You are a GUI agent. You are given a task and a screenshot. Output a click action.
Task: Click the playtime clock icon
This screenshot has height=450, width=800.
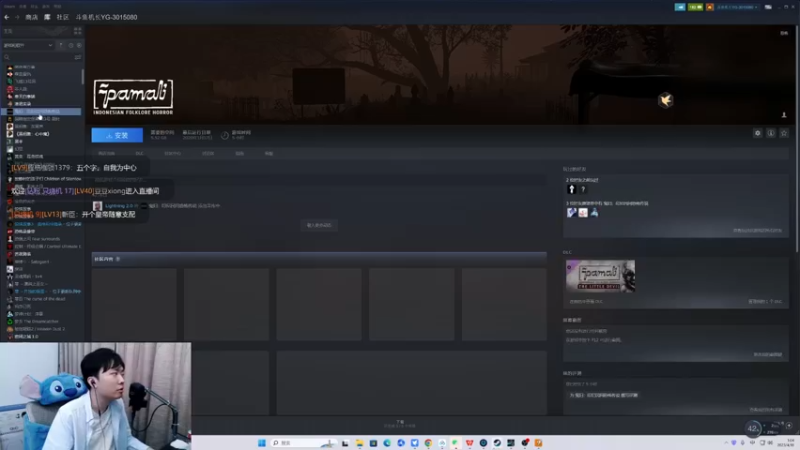point(224,135)
